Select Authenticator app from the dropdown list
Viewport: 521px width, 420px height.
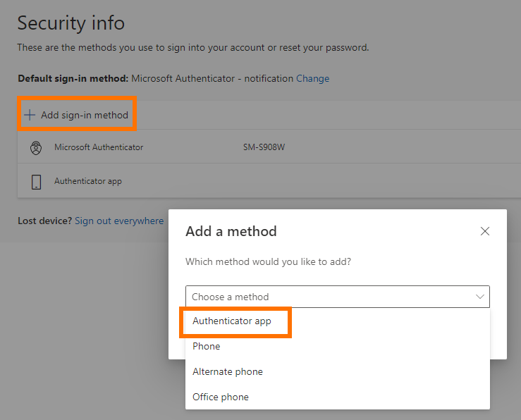[232, 321]
